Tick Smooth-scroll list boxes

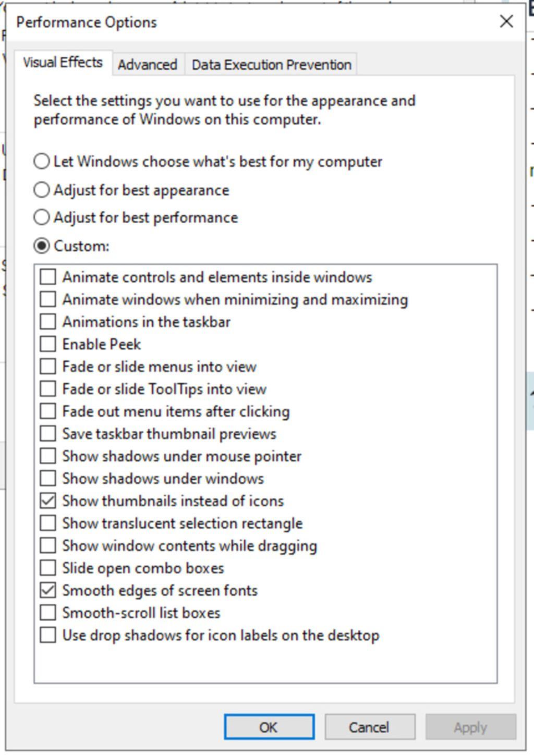(48, 613)
